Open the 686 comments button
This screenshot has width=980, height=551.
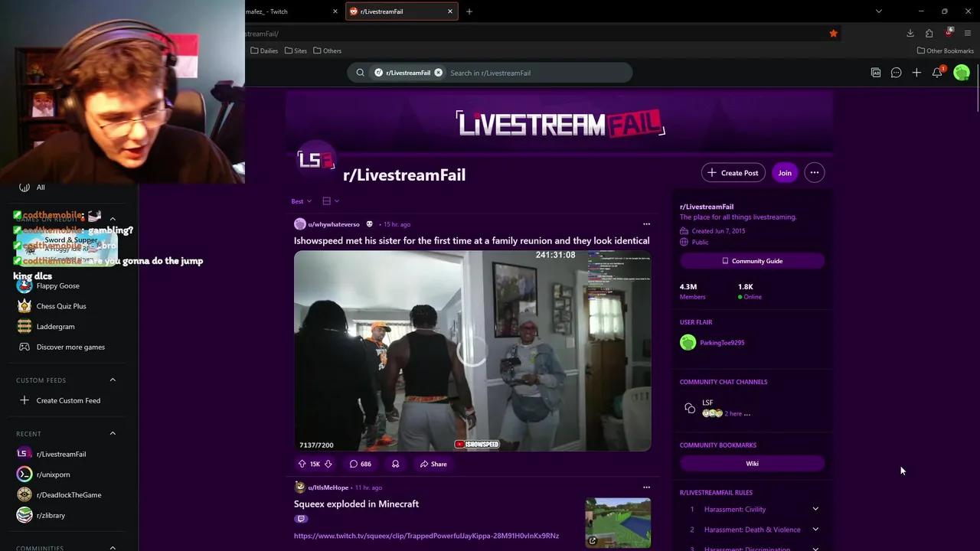point(360,464)
